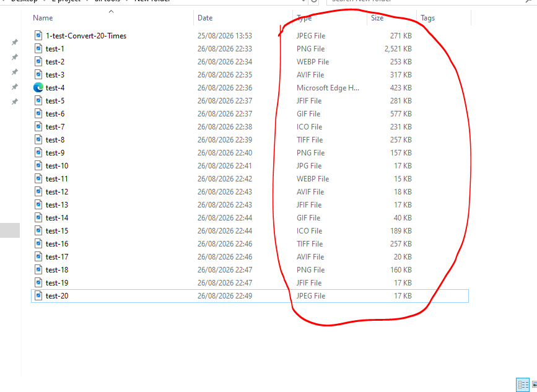Click the image icon beside test-11
The image size is (537, 392).
pos(38,179)
